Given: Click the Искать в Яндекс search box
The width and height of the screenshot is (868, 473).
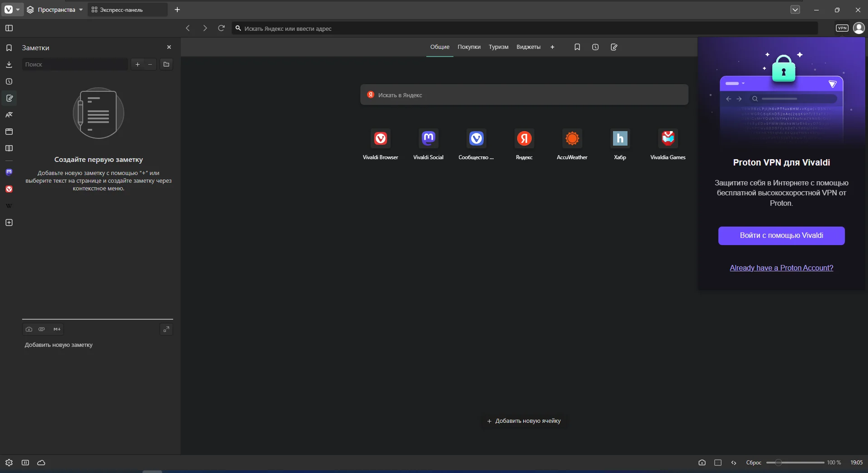Looking at the screenshot, I should tap(524, 95).
